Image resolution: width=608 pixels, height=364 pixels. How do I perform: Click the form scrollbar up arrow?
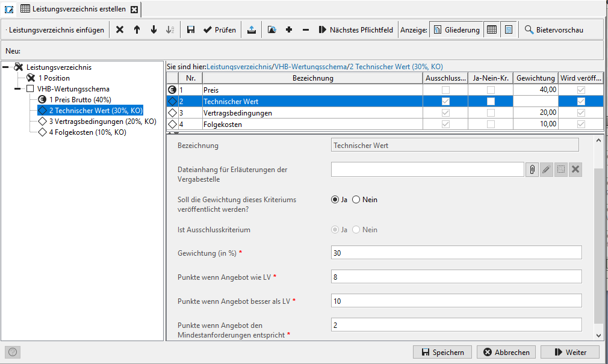pos(599,140)
